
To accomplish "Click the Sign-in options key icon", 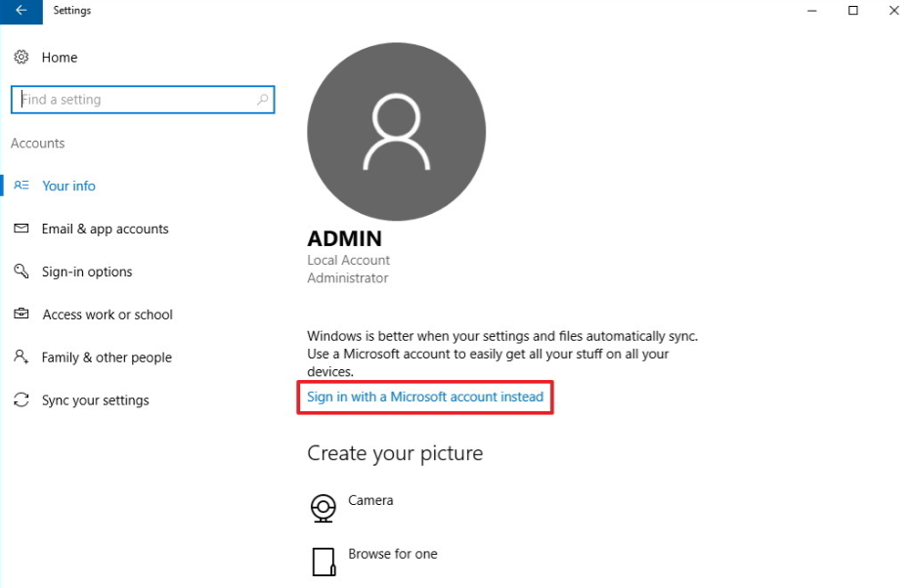I will point(22,272).
